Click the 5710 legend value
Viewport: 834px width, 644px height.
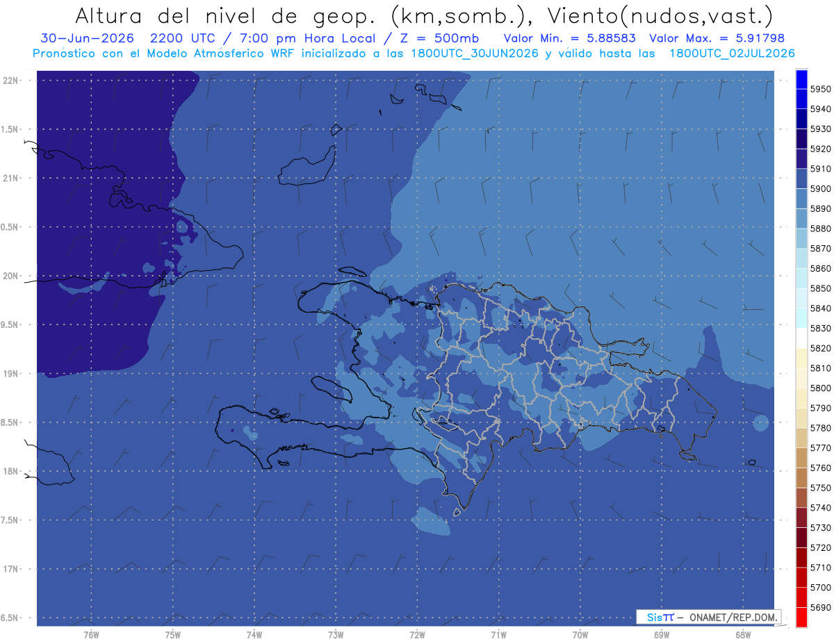tap(820, 567)
